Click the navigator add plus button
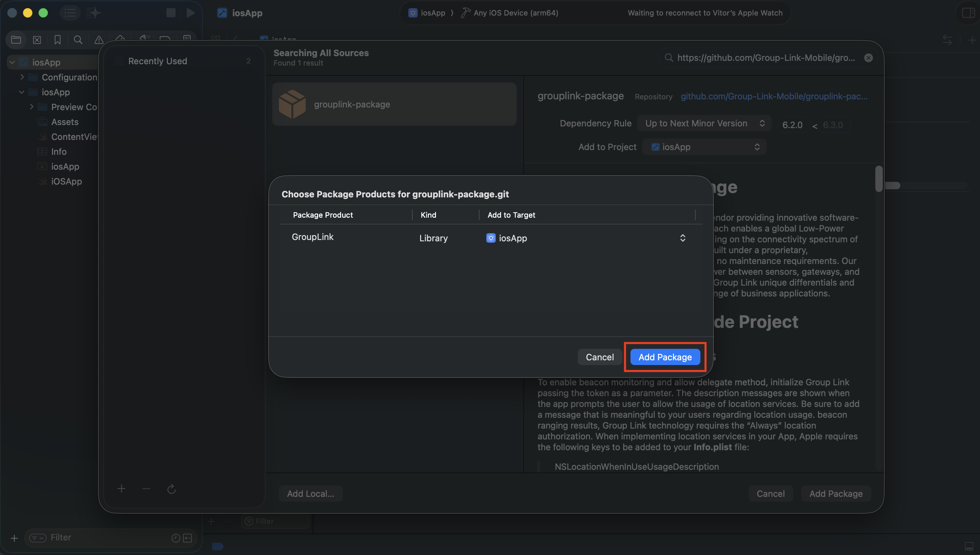980x555 pixels. point(14,538)
